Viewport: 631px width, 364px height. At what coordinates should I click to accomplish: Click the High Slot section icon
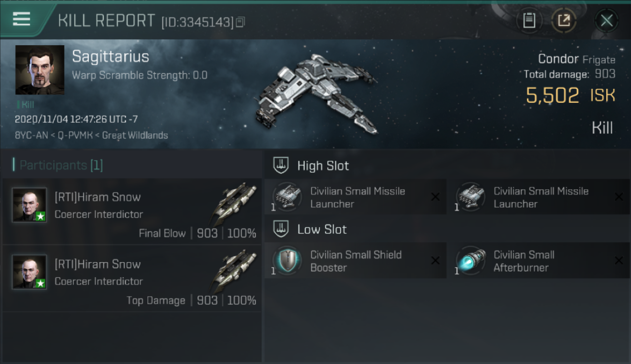[281, 165]
